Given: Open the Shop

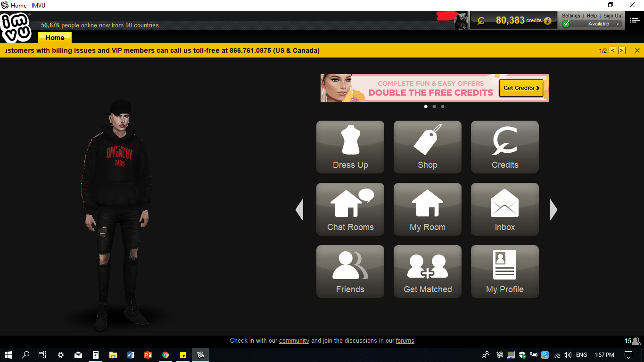Looking at the screenshot, I should coord(427,147).
